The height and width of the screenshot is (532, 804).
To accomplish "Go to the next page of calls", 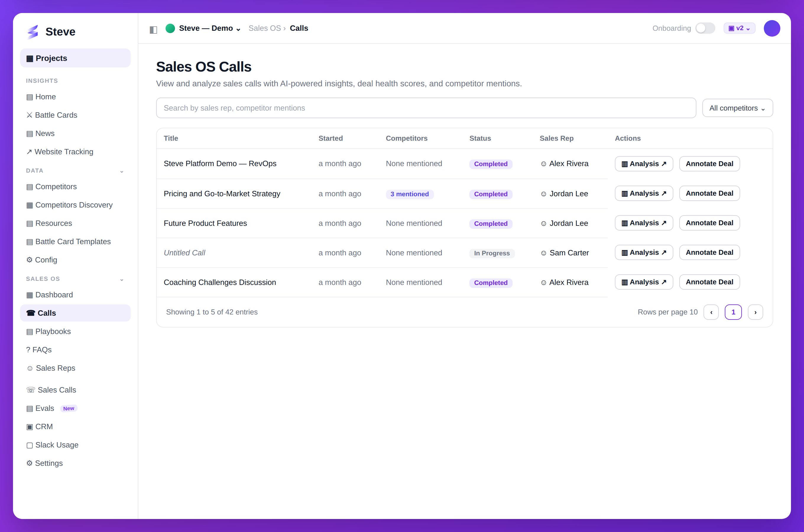I will pyautogui.click(x=756, y=312).
